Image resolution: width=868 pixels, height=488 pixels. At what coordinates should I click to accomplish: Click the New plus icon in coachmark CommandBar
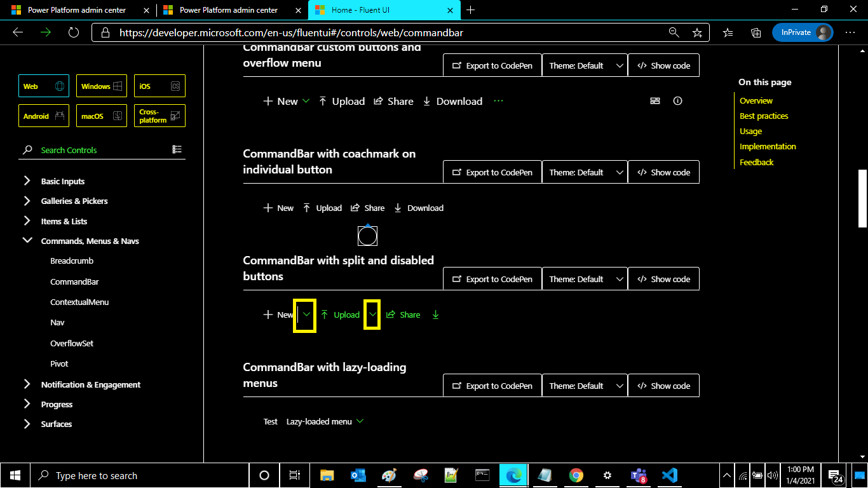[268, 208]
